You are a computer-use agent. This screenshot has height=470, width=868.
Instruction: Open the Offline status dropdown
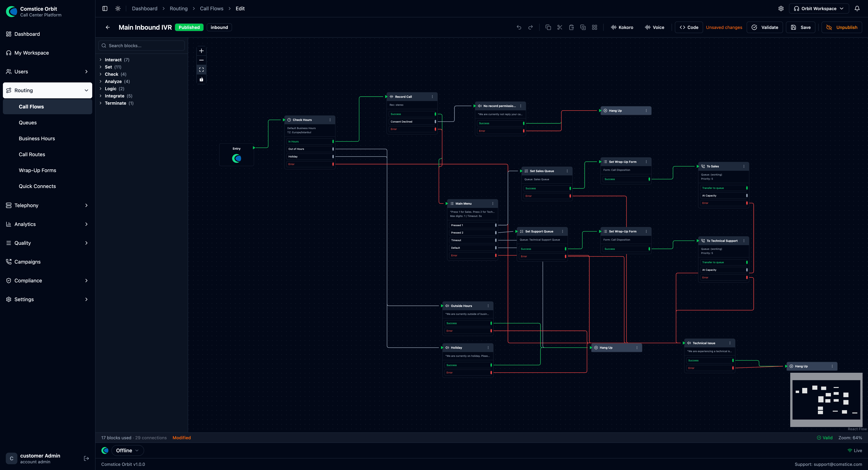127,450
